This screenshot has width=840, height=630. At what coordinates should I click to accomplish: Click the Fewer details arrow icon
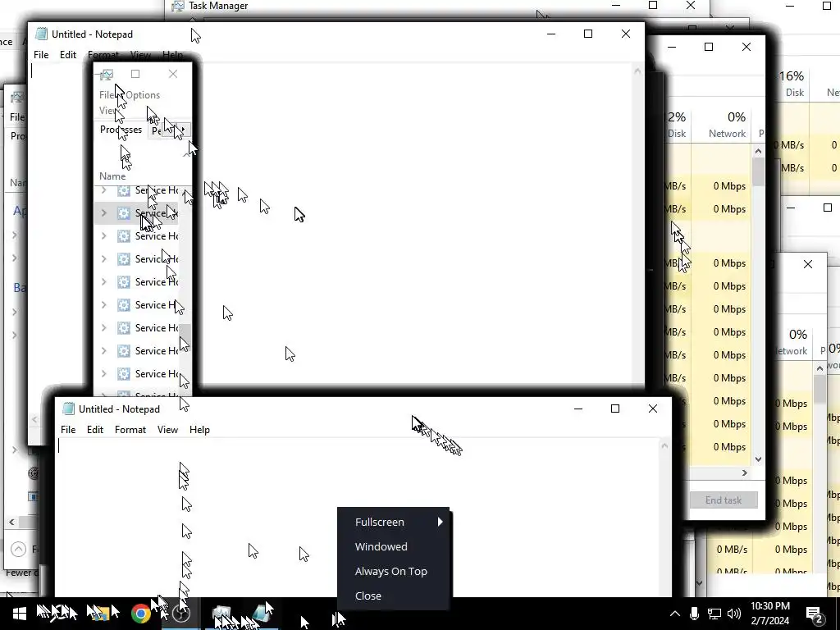(18, 549)
